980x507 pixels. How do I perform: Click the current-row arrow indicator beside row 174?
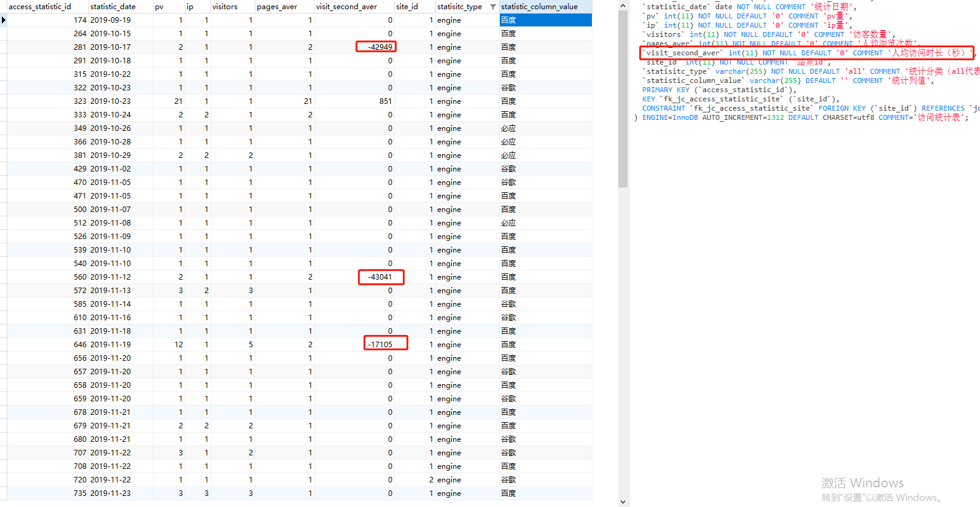(4, 20)
